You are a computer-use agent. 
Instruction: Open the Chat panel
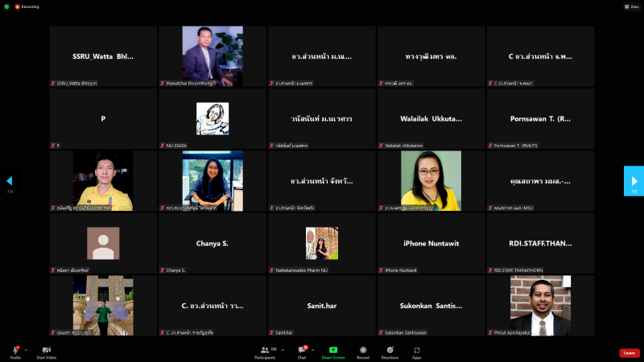click(x=302, y=352)
